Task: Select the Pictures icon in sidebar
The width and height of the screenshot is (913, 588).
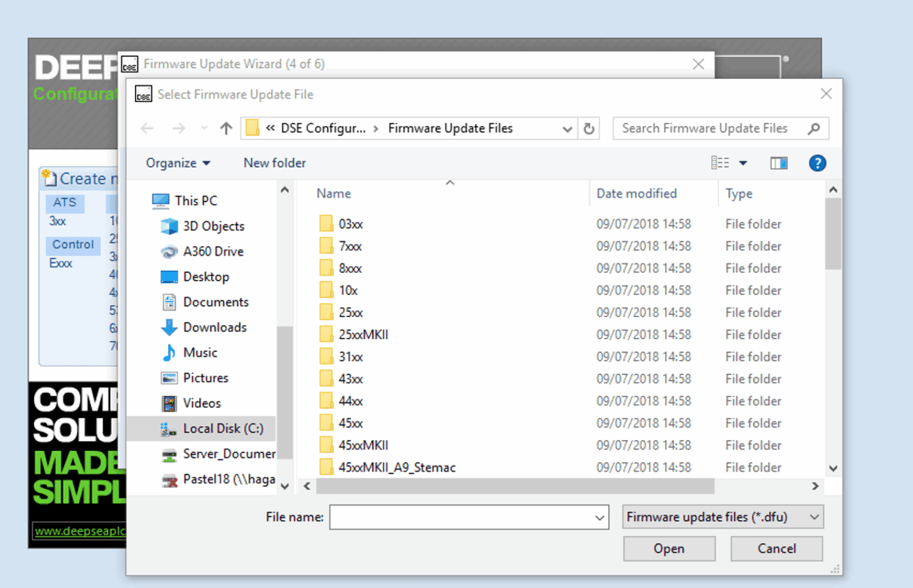Action: pyautogui.click(x=169, y=378)
